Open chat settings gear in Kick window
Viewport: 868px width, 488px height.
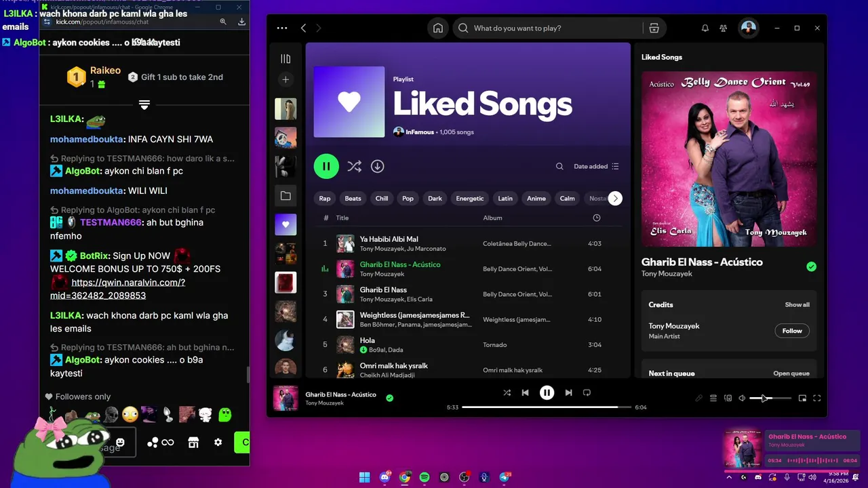click(x=218, y=442)
